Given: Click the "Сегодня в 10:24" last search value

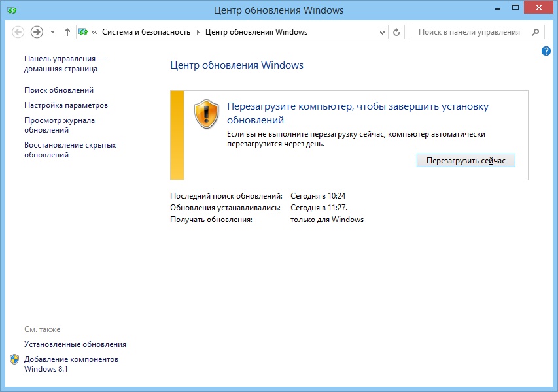Looking at the screenshot, I should pos(318,196).
